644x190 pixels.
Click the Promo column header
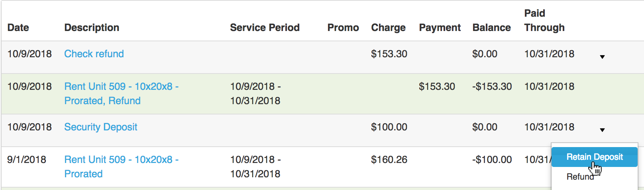pos(343,27)
